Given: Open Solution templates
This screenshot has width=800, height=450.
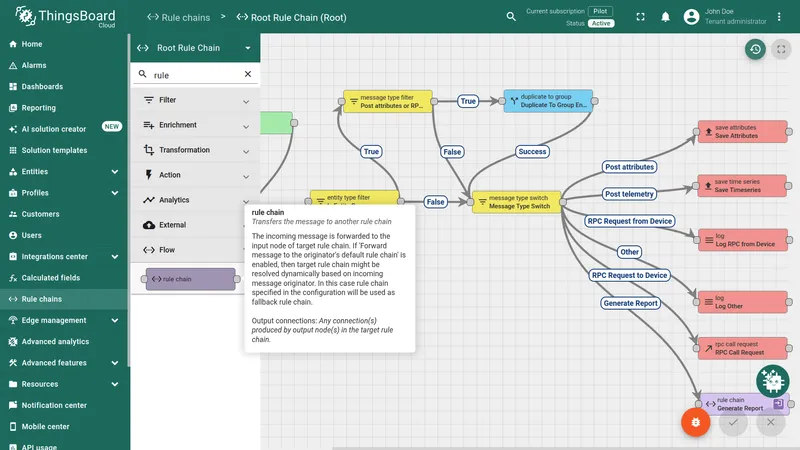Looking at the screenshot, I should coord(64,151).
